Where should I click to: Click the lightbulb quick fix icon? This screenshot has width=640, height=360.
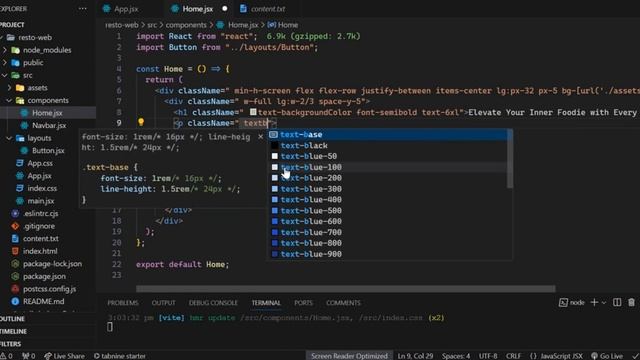141,122
